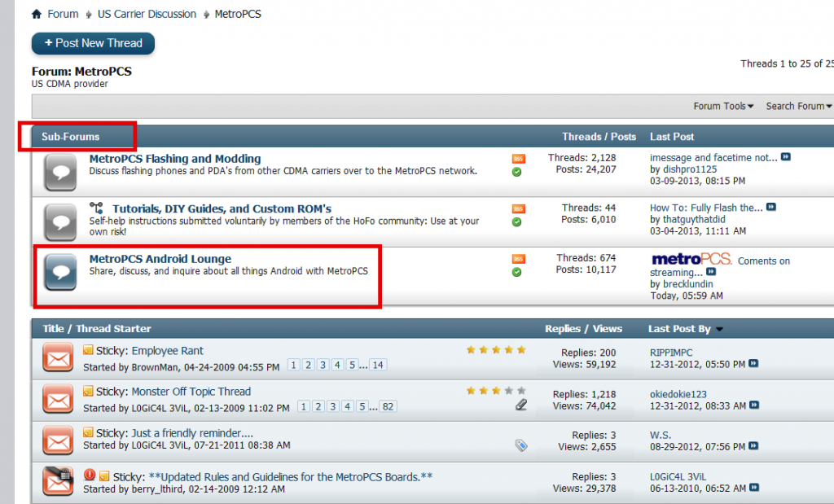This screenshot has height=504, width=834.
Task: Click the paperclip attachment icon in Monster Off Topic row
Action: click(521, 405)
